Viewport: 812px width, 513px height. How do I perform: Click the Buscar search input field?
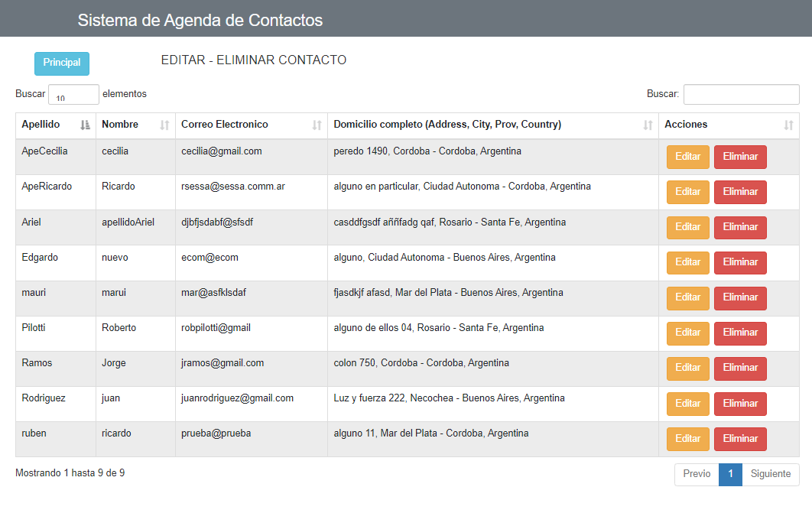coord(741,94)
